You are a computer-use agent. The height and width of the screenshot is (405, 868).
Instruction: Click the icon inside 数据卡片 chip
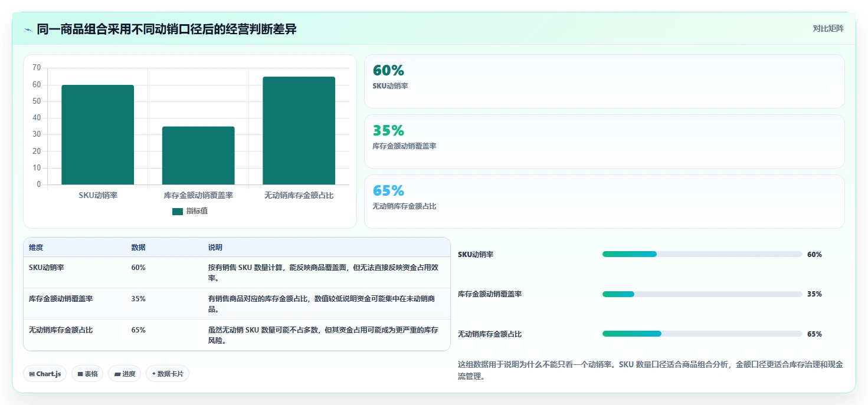[154, 374]
